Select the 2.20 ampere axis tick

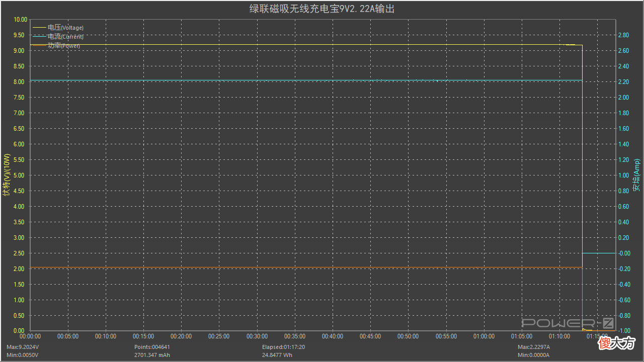pos(623,82)
